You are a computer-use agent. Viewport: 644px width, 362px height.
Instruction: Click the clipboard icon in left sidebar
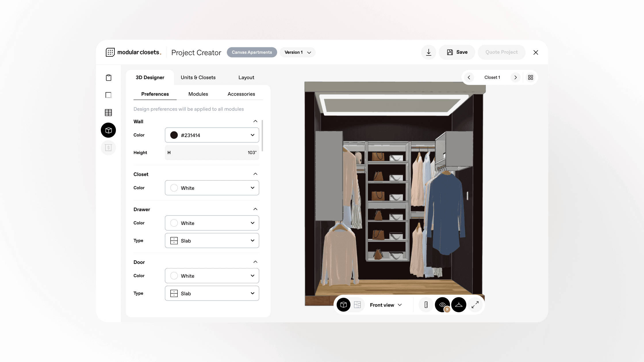point(108,78)
